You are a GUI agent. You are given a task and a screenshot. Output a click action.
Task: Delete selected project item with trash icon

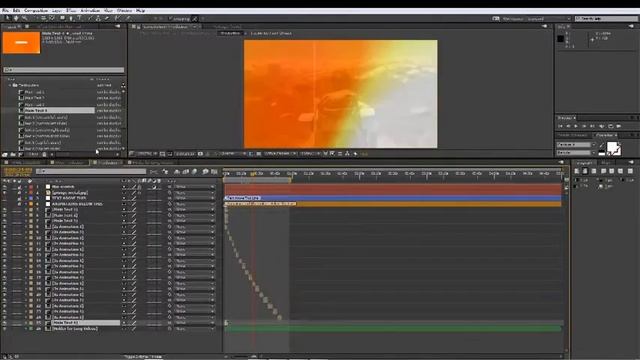tap(44, 155)
